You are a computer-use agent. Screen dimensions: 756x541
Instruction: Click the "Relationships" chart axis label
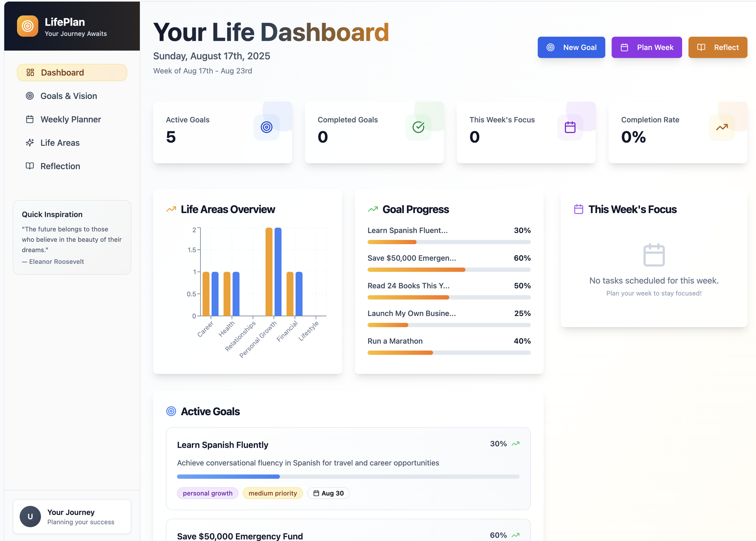(240, 336)
